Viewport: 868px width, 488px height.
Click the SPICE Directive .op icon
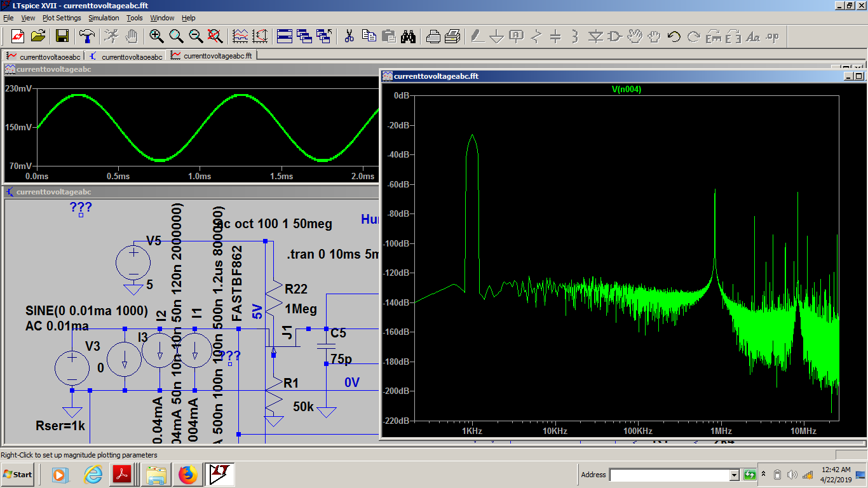click(x=773, y=36)
